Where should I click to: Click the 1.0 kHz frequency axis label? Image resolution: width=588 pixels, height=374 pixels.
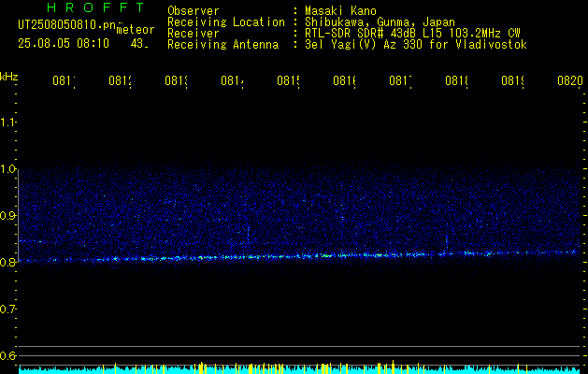click(x=7, y=169)
